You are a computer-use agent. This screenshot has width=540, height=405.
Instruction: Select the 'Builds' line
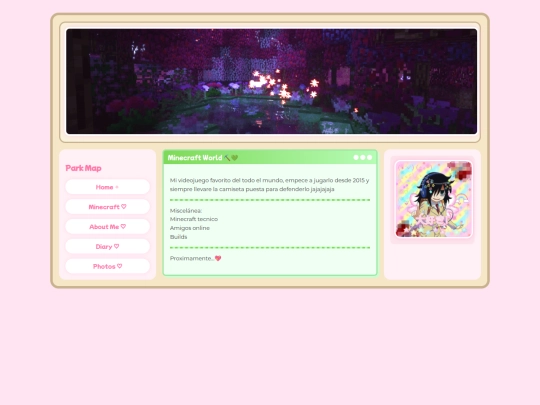(178, 237)
